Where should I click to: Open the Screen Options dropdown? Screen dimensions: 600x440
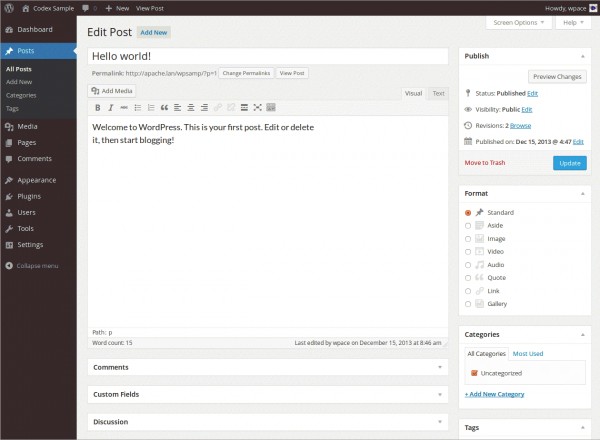[x=518, y=23]
